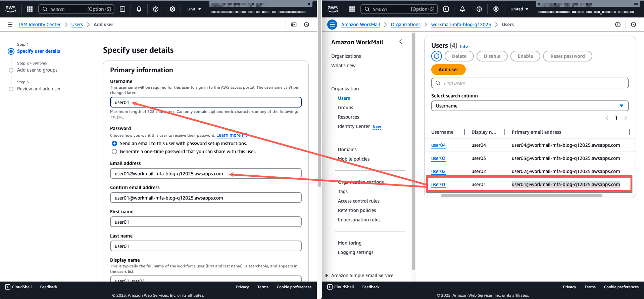Go to Mobile policies in sidebar
644x299 pixels.
[x=353, y=159]
